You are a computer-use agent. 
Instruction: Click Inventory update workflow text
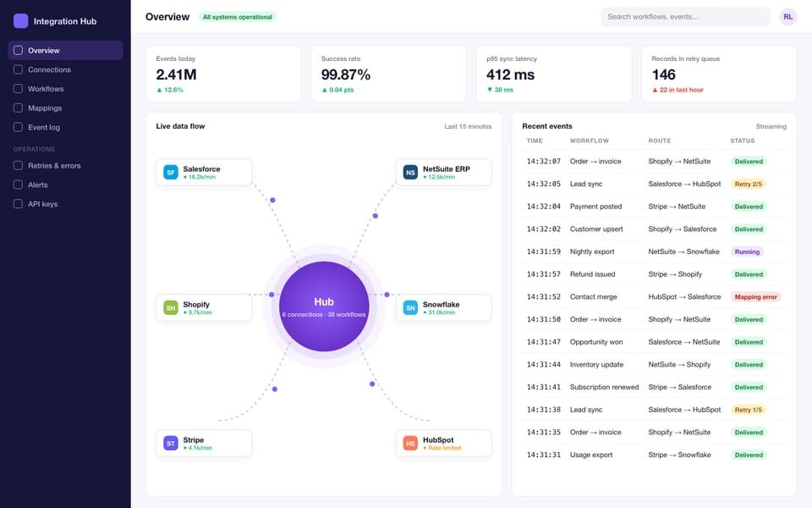tap(596, 364)
